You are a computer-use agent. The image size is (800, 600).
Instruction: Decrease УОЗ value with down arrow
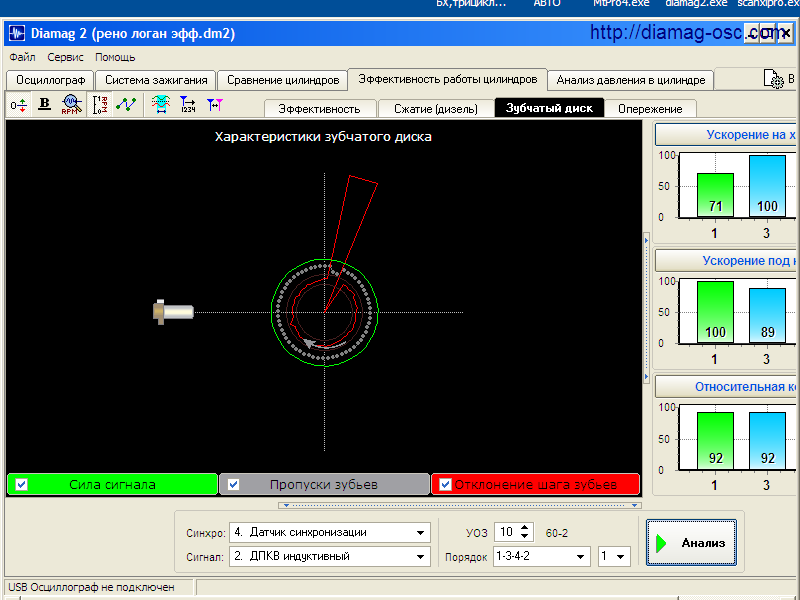point(525,536)
